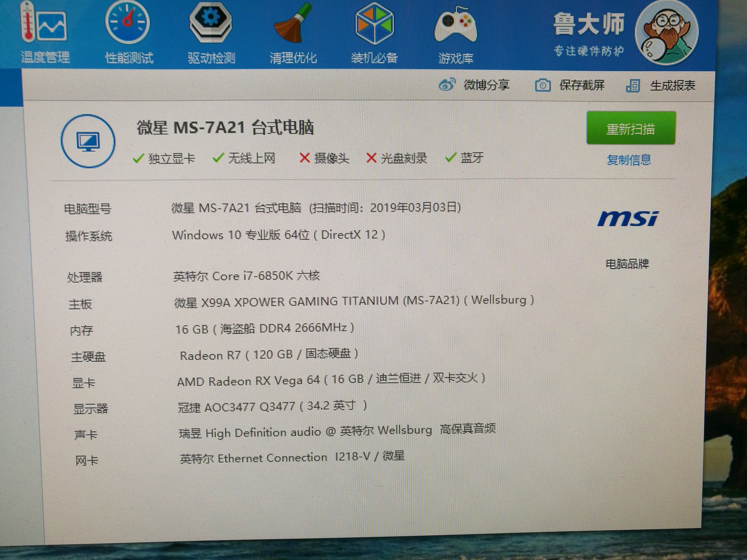Click the scan time 2019年03月03日 text
This screenshot has width=747, height=560.
tap(415, 207)
